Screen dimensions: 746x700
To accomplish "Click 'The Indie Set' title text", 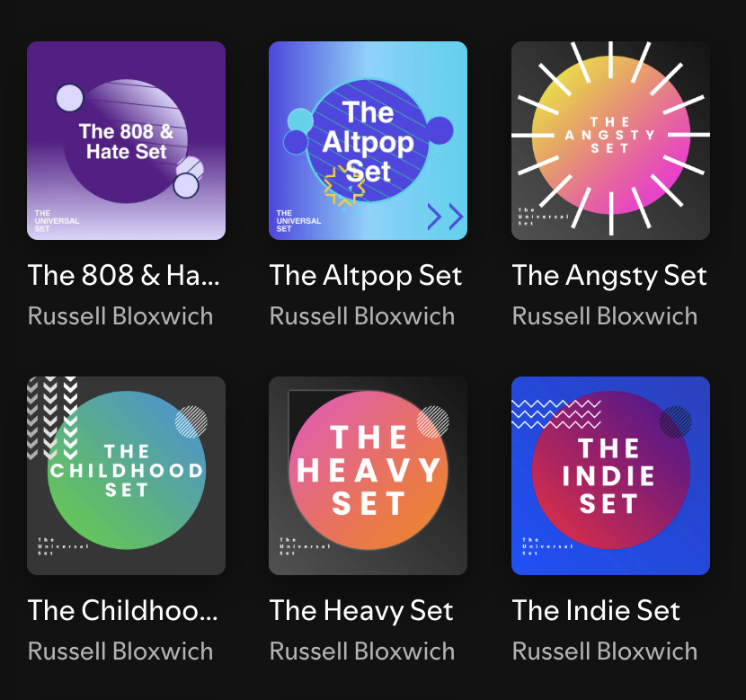I will pyautogui.click(x=596, y=610).
